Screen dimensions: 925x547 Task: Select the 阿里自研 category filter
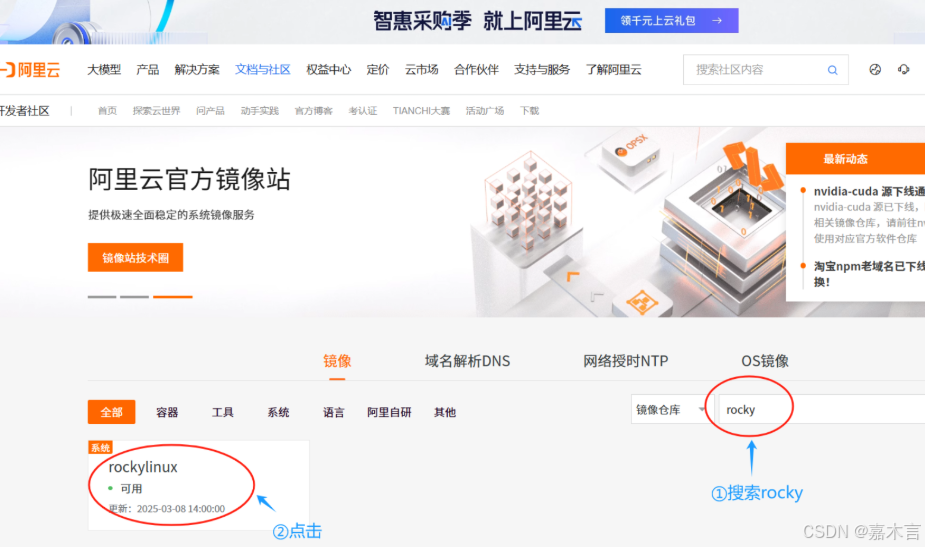[x=389, y=412]
